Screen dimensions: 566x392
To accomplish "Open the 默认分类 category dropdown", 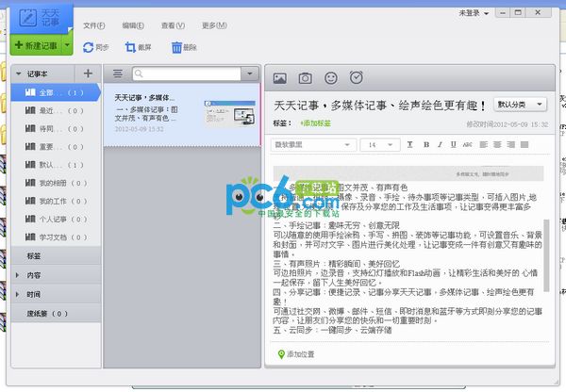I will [522, 105].
